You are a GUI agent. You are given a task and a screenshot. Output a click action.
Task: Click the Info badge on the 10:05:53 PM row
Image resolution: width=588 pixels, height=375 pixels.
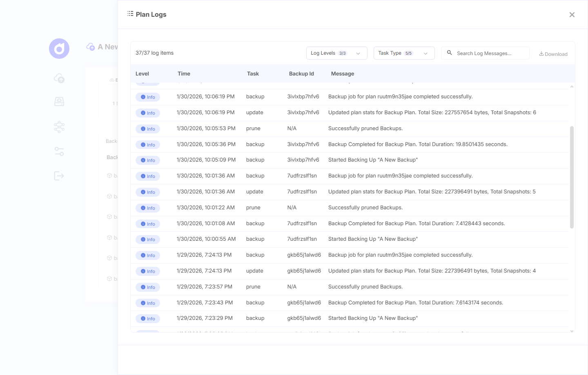[x=148, y=129]
